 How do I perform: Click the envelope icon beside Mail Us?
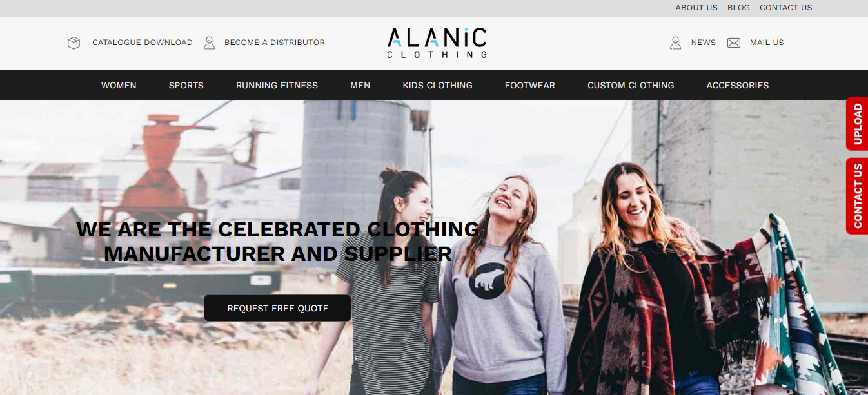pyautogui.click(x=734, y=43)
